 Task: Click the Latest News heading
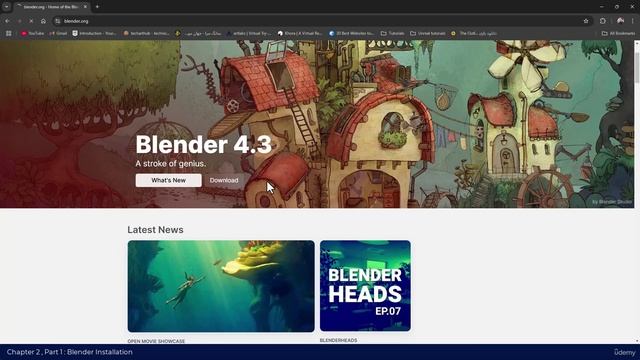(155, 230)
